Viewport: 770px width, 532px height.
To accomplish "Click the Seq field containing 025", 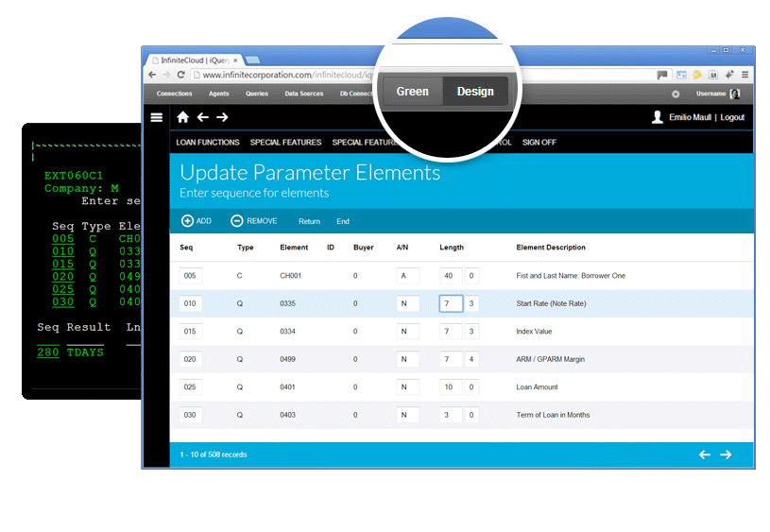I will click(x=191, y=387).
